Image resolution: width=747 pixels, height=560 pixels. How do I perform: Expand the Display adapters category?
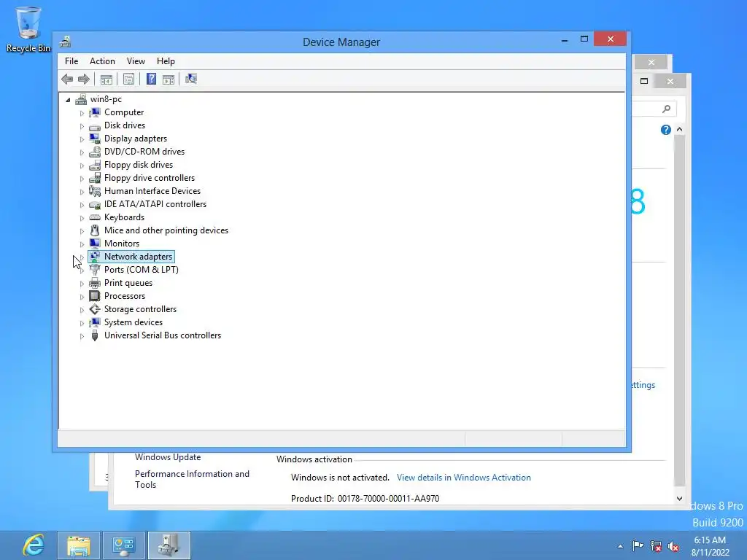point(82,139)
